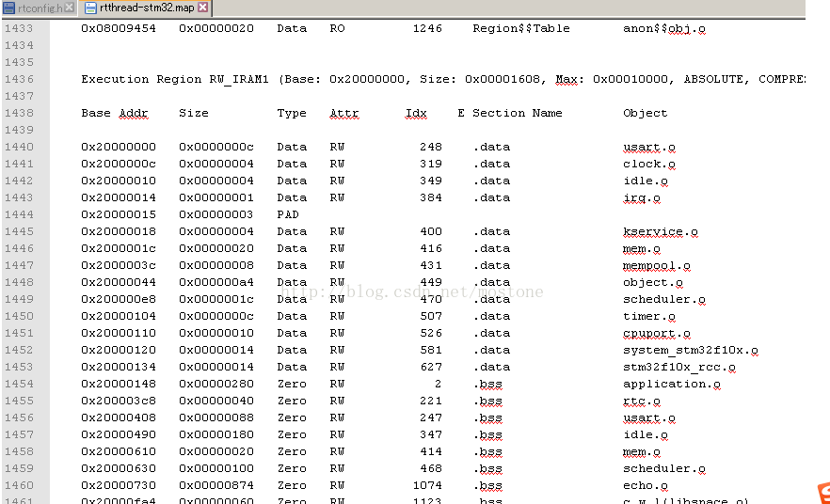Click 'object.o' object name

tap(653, 282)
